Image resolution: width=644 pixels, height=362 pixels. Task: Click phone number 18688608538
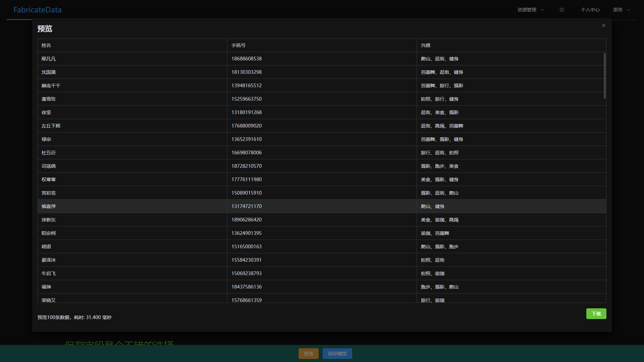(247, 59)
